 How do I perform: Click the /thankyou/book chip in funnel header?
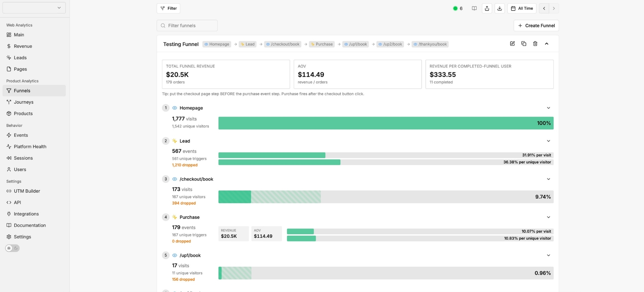[430, 44]
